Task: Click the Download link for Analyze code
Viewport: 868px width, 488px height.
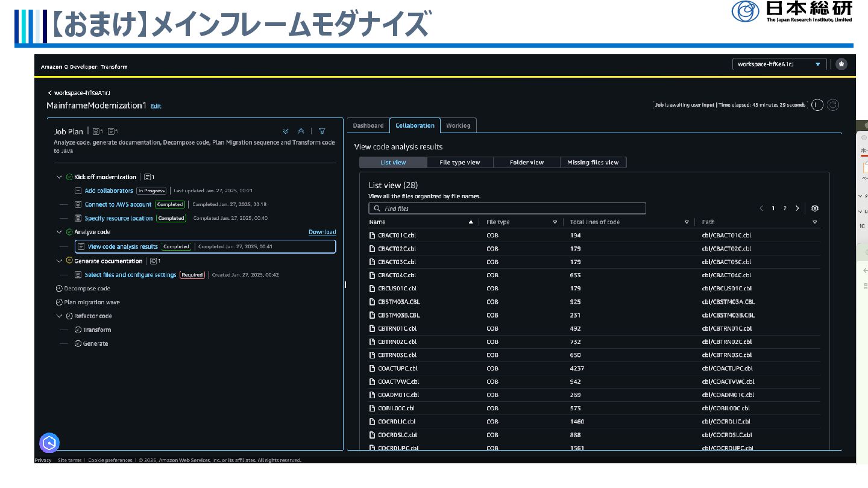Action: (x=322, y=232)
